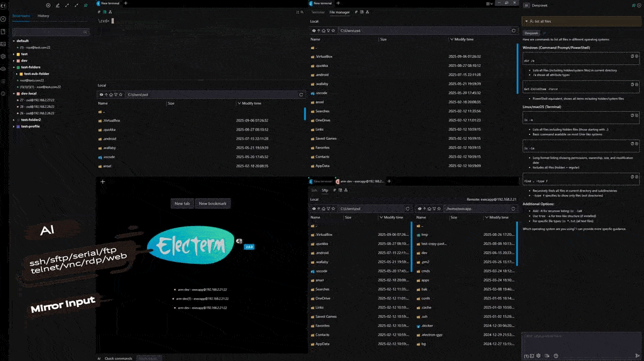Image resolution: width=644 pixels, height=361 pixels.
Task: Click the home icon in the remote /home/execapp path bar
Action: 429,209
